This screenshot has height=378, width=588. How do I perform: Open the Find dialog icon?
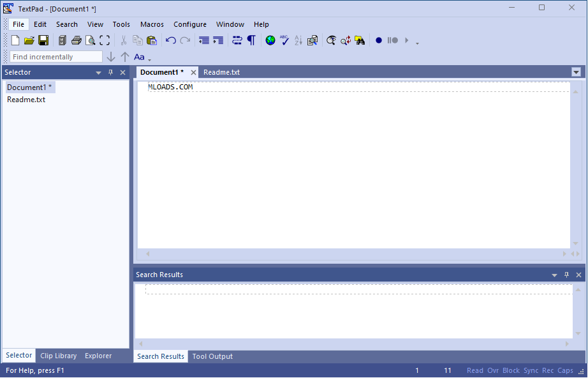331,40
